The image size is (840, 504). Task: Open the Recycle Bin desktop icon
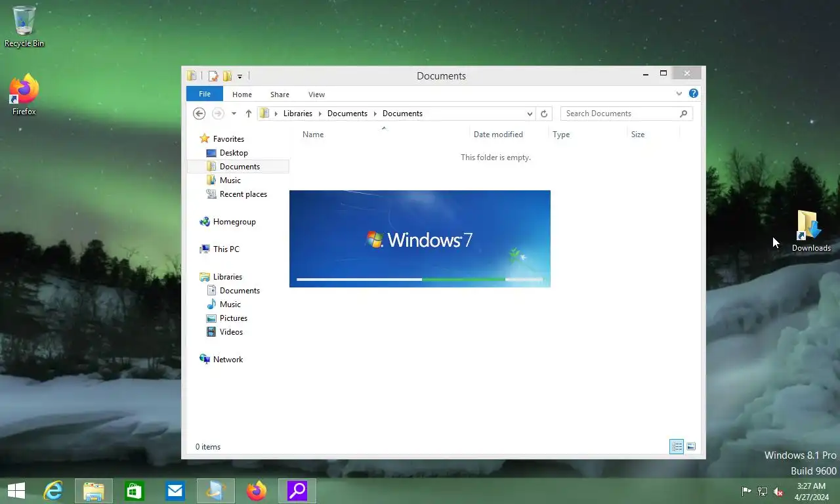pos(24,26)
